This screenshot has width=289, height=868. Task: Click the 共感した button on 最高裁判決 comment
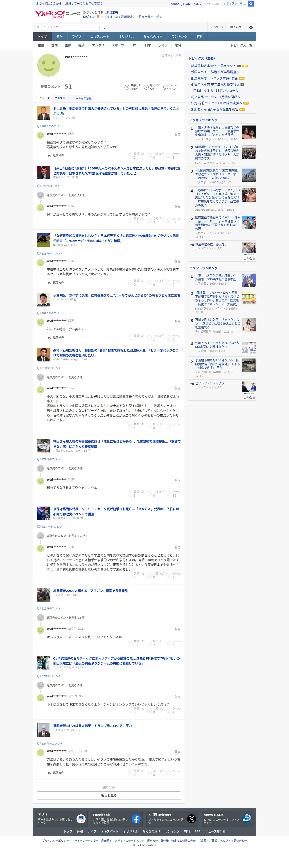(136, 155)
